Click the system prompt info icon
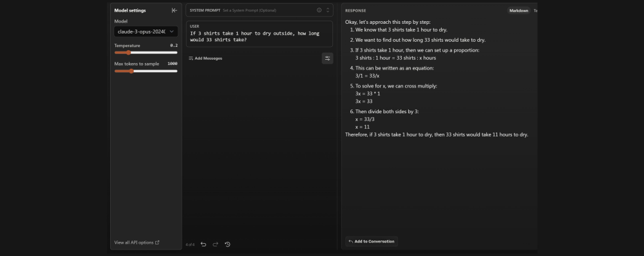Viewport: 644px width, 256px height. point(319,10)
